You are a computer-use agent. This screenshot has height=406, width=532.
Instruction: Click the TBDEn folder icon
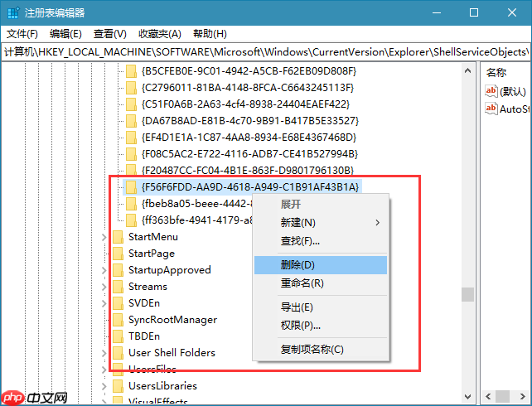118,336
